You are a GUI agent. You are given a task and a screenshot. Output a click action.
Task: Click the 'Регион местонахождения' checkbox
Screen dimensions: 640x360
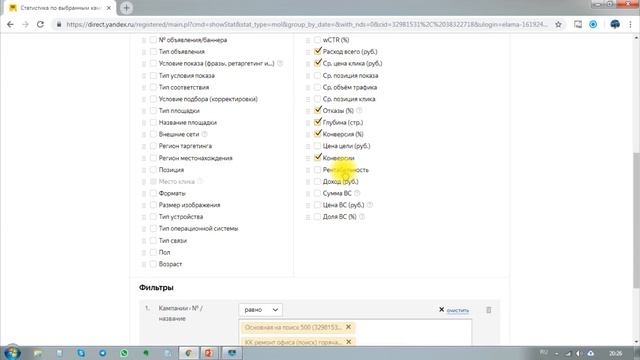[x=153, y=158]
